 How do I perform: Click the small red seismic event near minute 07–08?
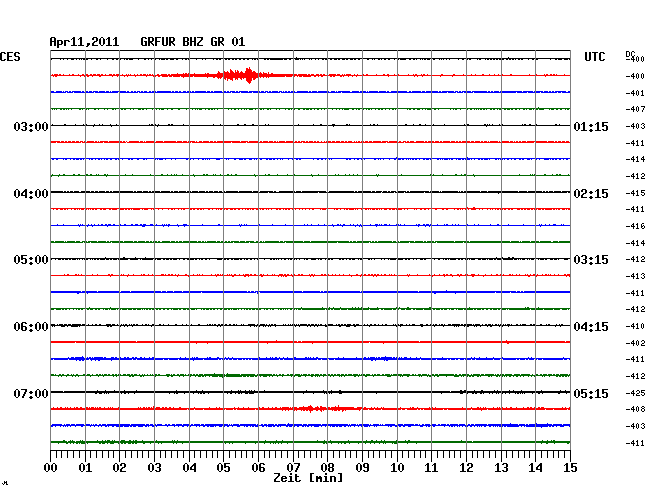321,409
